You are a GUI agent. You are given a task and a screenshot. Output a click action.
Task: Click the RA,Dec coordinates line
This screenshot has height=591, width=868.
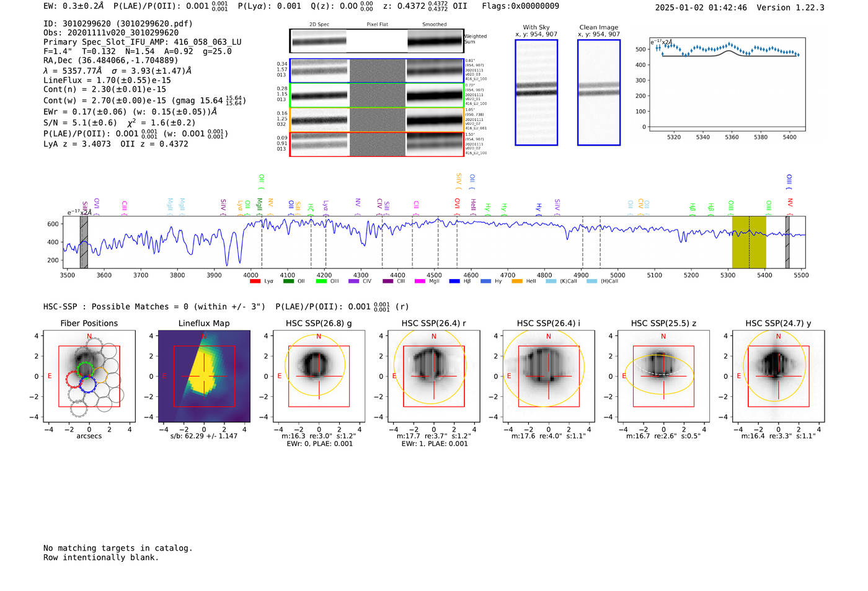tap(110, 60)
